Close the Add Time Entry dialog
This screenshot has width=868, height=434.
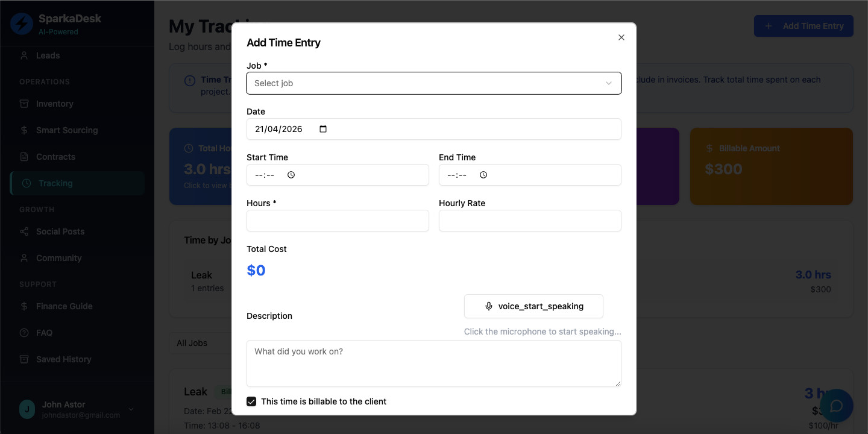621,37
